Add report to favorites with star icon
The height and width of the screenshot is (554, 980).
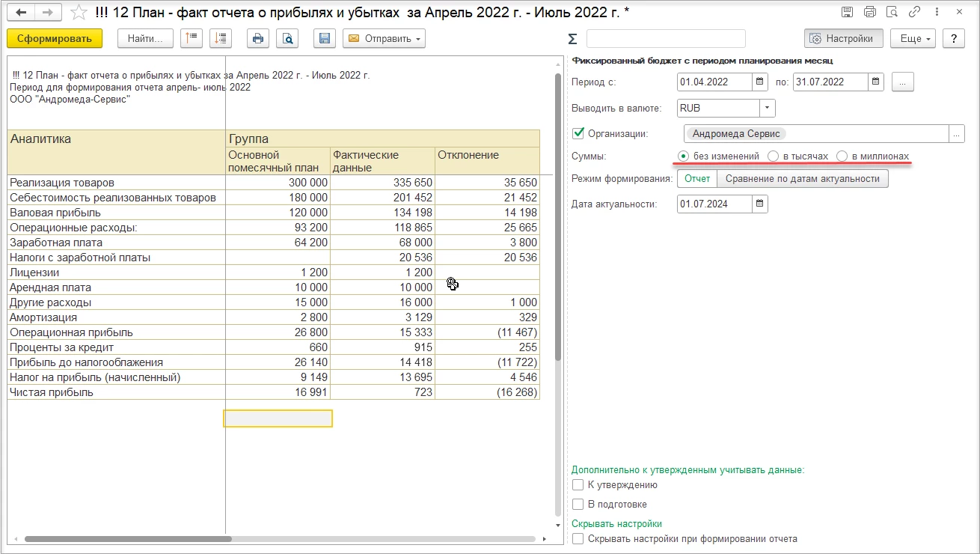(x=79, y=13)
